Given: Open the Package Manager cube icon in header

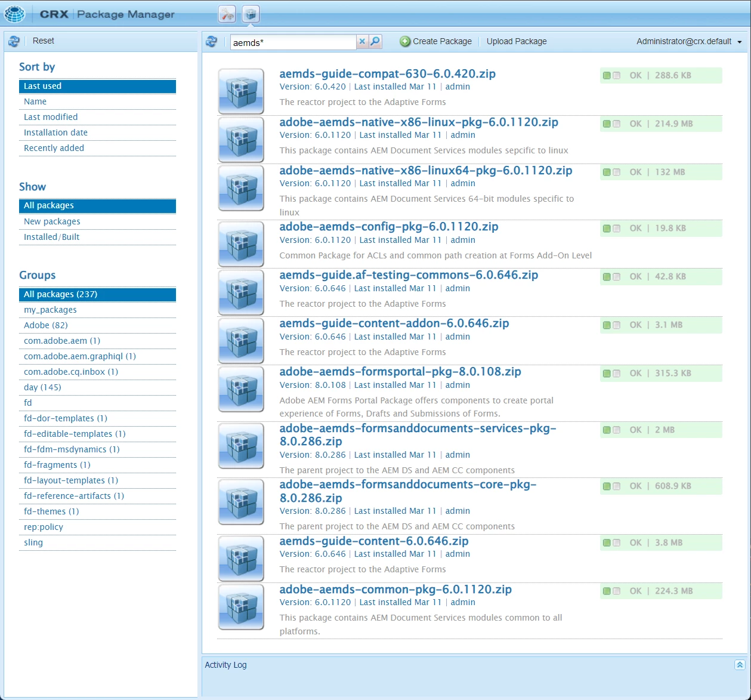Looking at the screenshot, I should 251,14.
